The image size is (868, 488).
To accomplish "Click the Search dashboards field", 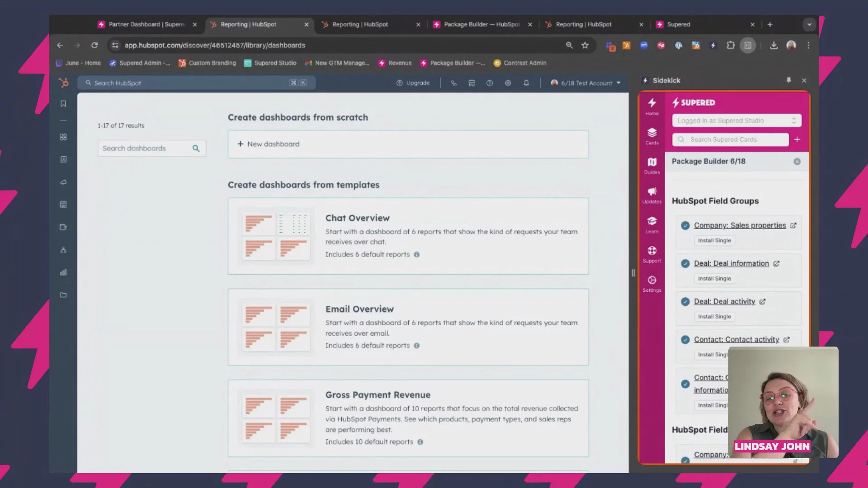I will 151,148.
